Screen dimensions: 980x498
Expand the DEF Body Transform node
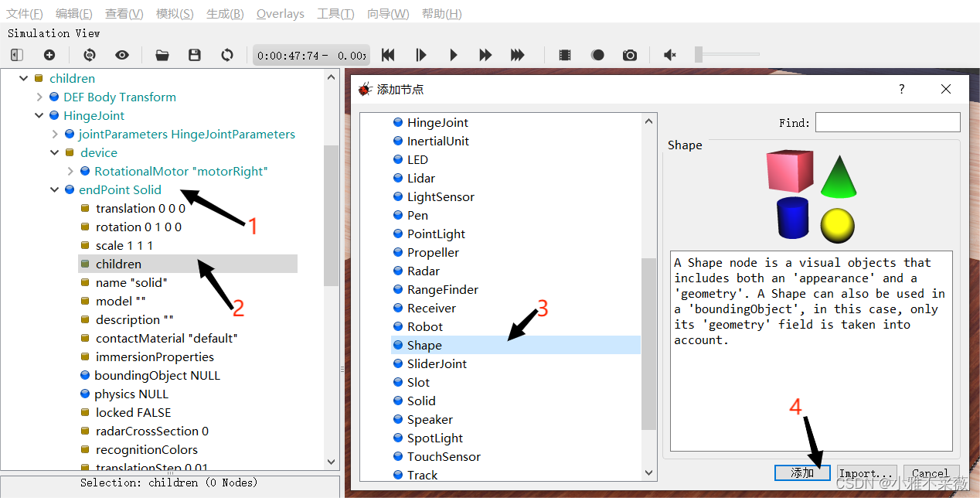[39, 97]
